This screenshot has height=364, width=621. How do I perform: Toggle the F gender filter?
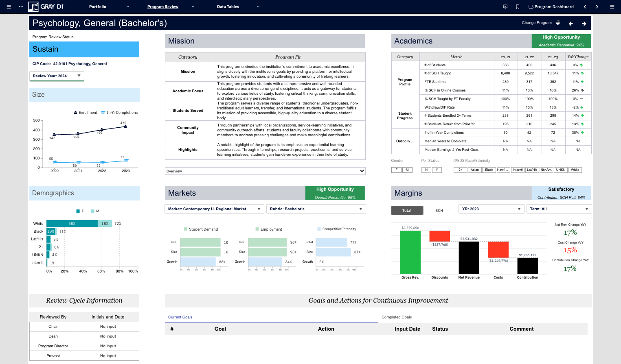tap(396, 170)
